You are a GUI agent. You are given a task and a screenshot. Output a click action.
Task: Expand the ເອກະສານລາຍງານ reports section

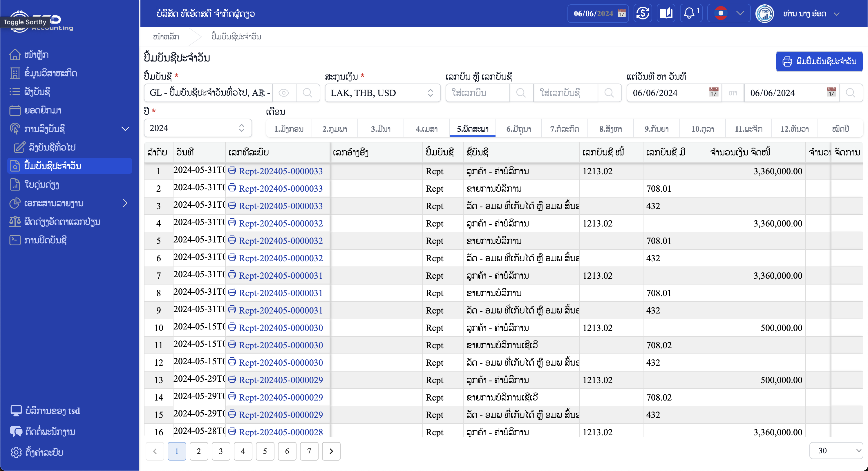point(125,203)
